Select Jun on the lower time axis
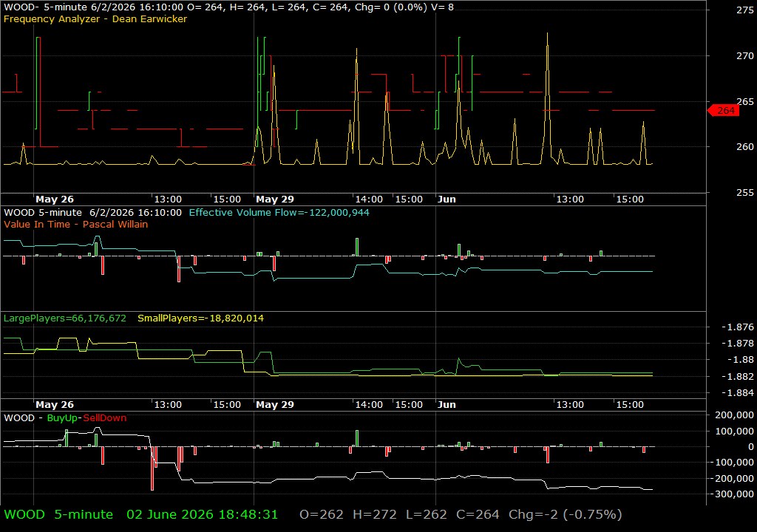This screenshot has height=532, width=757. [x=447, y=405]
